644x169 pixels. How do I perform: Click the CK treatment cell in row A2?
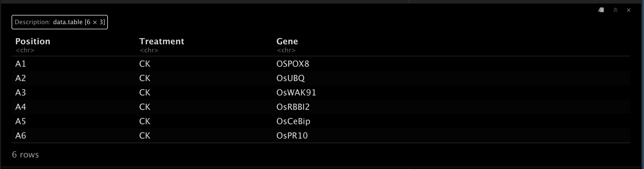click(145, 78)
